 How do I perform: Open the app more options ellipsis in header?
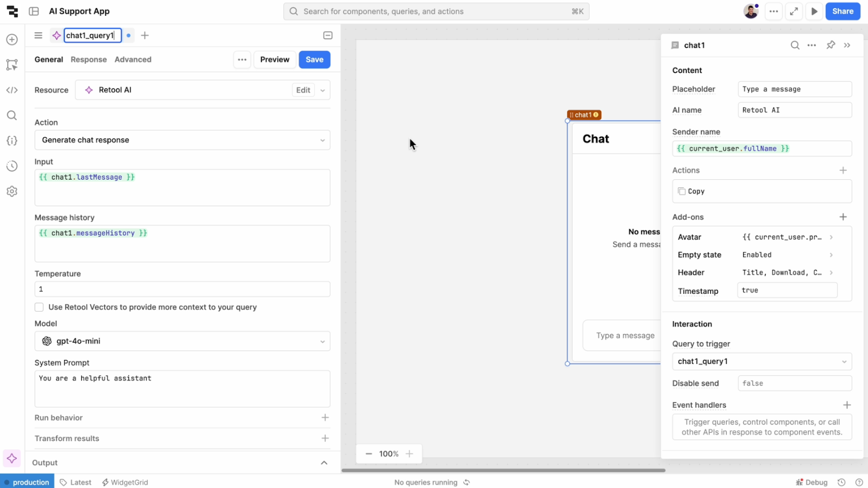click(774, 11)
